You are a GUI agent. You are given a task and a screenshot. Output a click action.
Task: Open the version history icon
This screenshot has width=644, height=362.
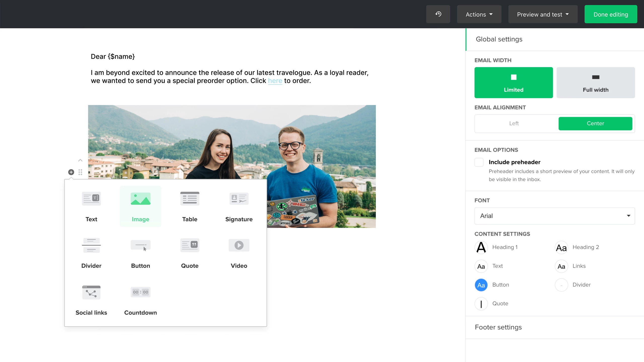(438, 14)
